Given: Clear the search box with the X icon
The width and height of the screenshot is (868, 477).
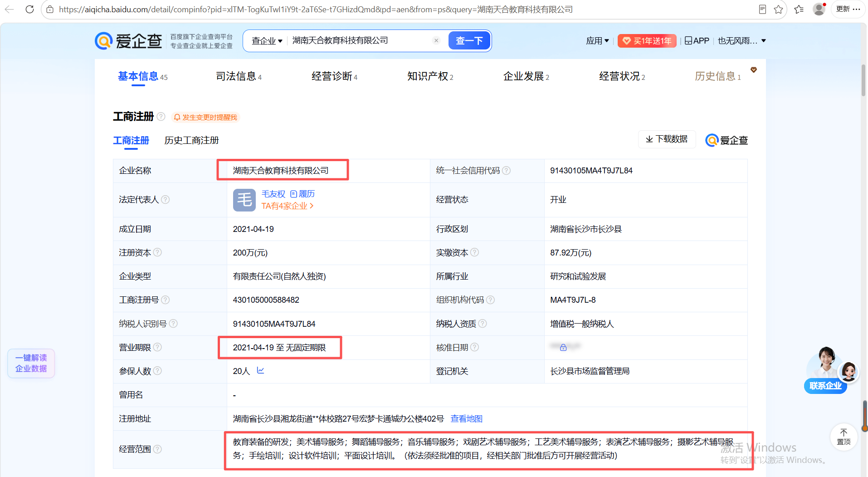Looking at the screenshot, I should pyautogui.click(x=436, y=40).
